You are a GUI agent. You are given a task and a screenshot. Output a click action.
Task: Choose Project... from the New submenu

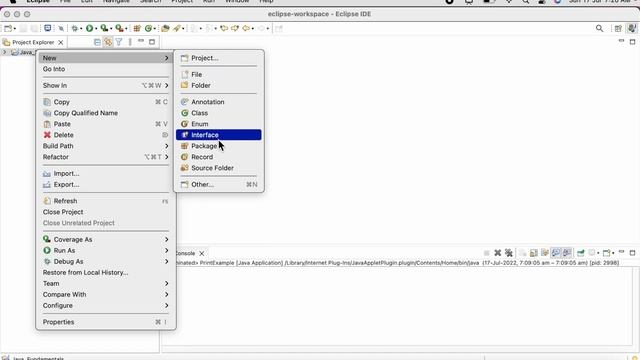tap(218, 58)
